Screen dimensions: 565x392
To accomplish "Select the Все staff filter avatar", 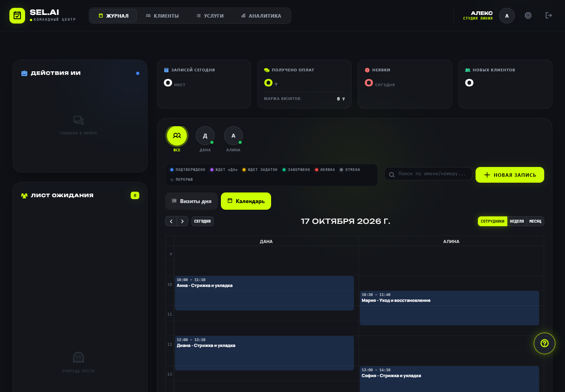I will [x=177, y=136].
